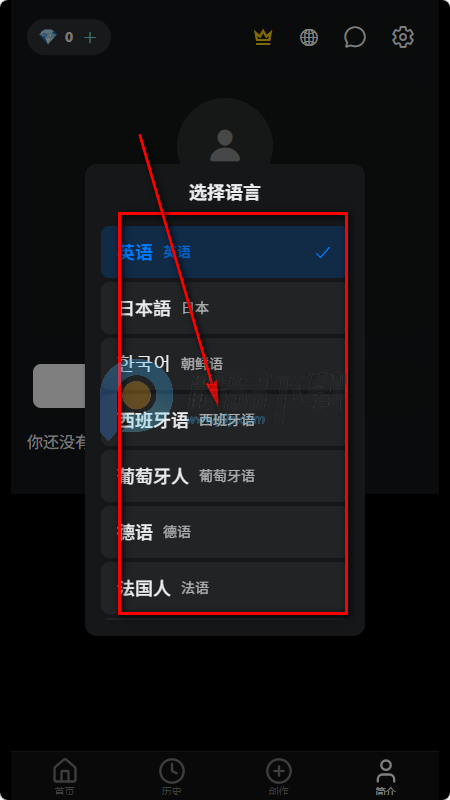Tap the diamond gem balance icon

[48, 37]
